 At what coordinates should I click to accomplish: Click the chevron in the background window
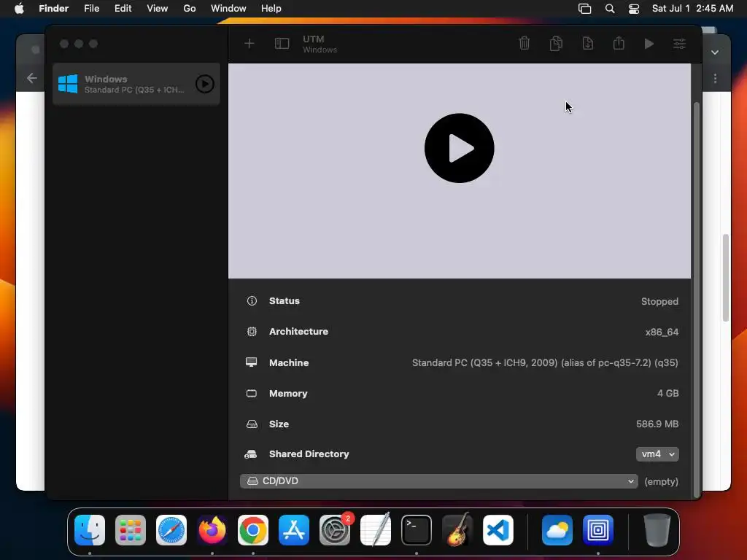715,52
